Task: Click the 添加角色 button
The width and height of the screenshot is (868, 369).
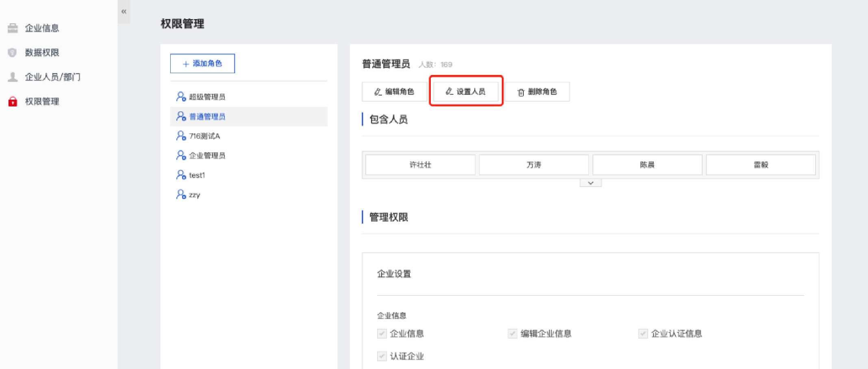Action: point(202,63)
